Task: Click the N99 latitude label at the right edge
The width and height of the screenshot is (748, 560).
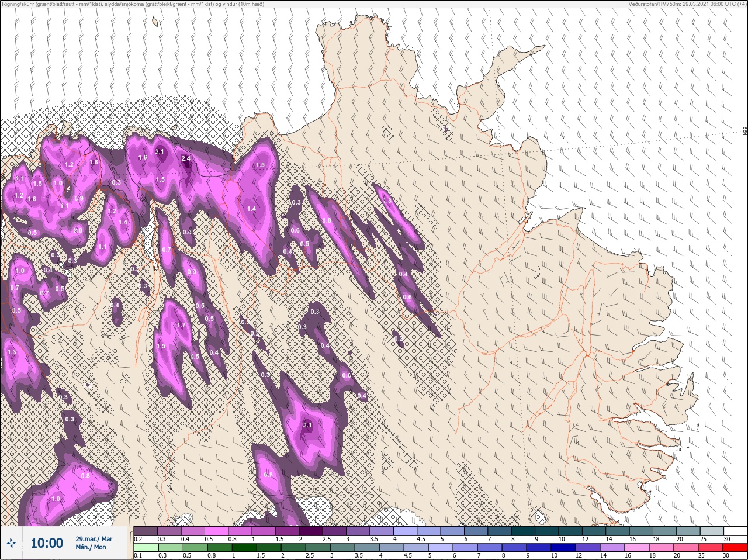Action: point(744,132)
